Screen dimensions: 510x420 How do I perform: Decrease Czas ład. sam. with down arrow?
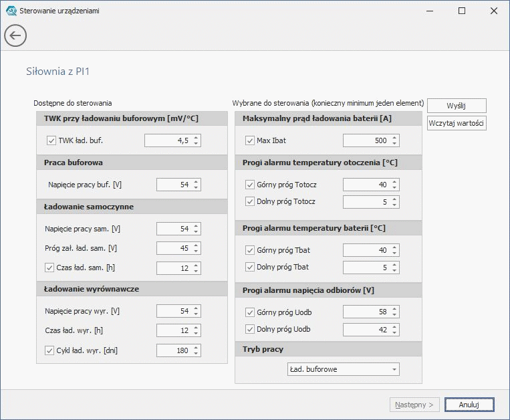196,272
